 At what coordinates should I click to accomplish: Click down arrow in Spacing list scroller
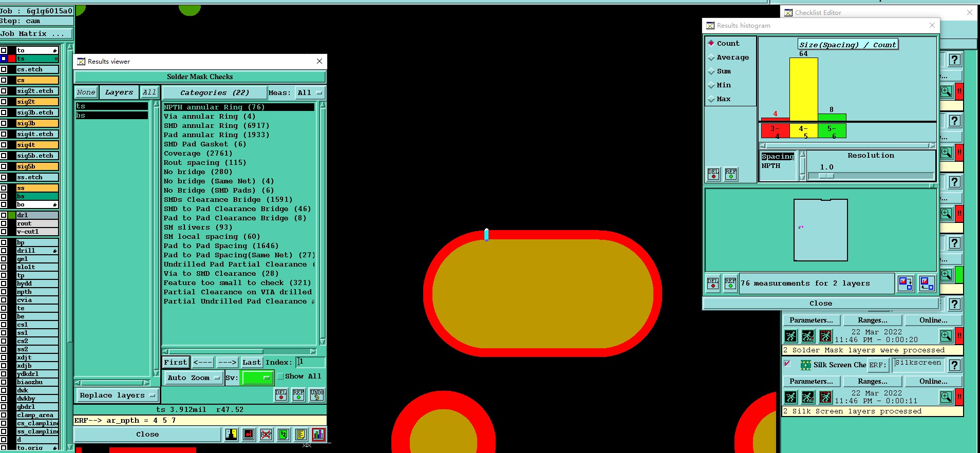click(803, 178)
